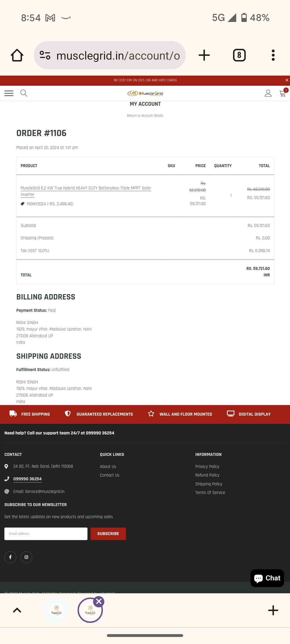
Task: Open the Shopify Chat widget
Action: [267, 578]
